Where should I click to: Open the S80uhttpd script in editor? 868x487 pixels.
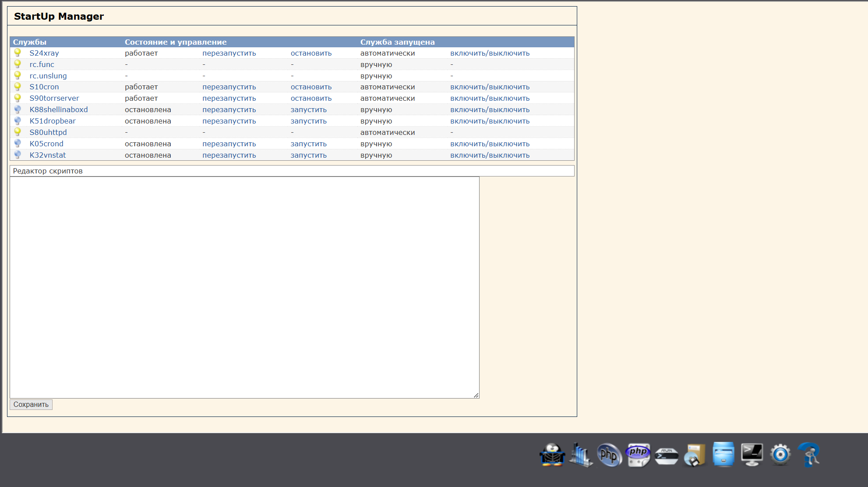[x=48, y=132]
